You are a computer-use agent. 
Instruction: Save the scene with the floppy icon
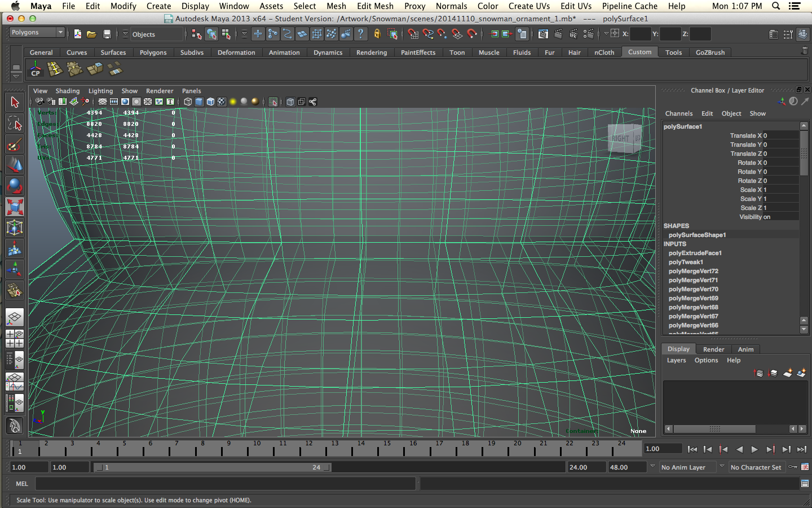coord(107,34)
